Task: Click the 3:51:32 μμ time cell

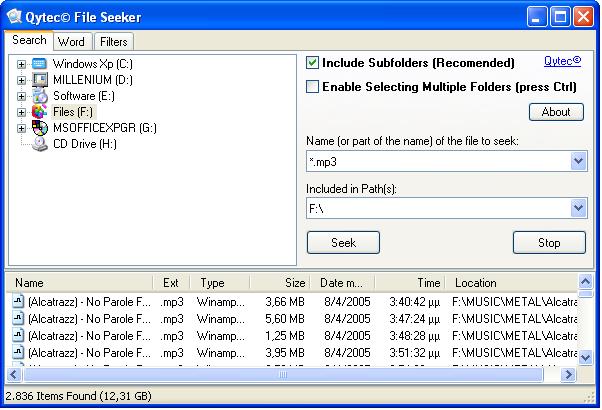Action: coord(414,352)
